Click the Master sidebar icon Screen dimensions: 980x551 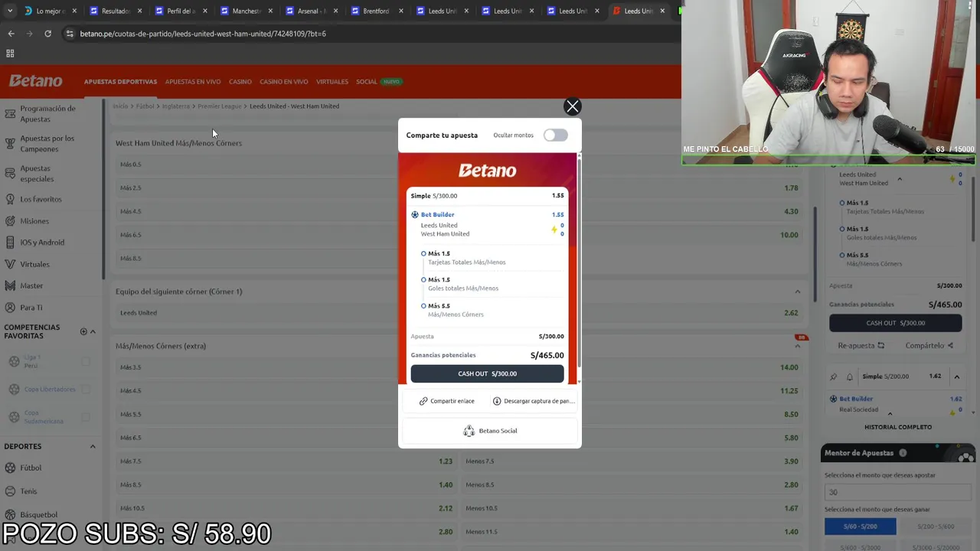[10, 285]
